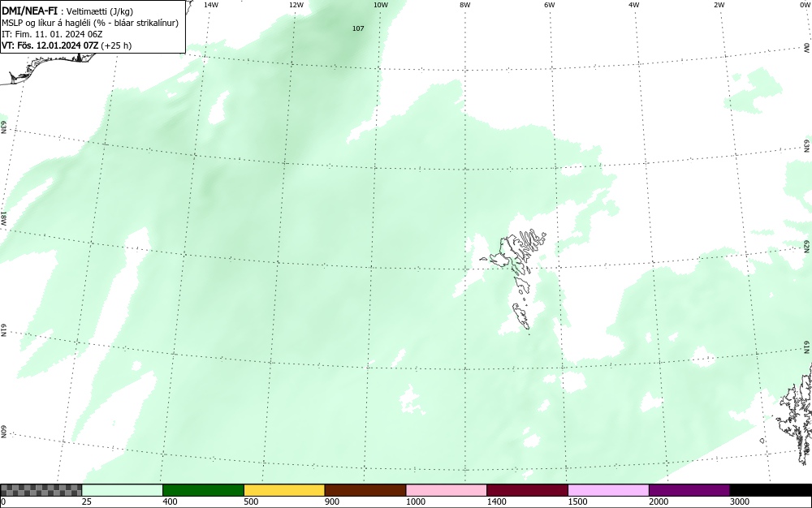Click the 63N label on right edge
The width and height of the screenshot is (812, 508).
click(x=806, y=146)
